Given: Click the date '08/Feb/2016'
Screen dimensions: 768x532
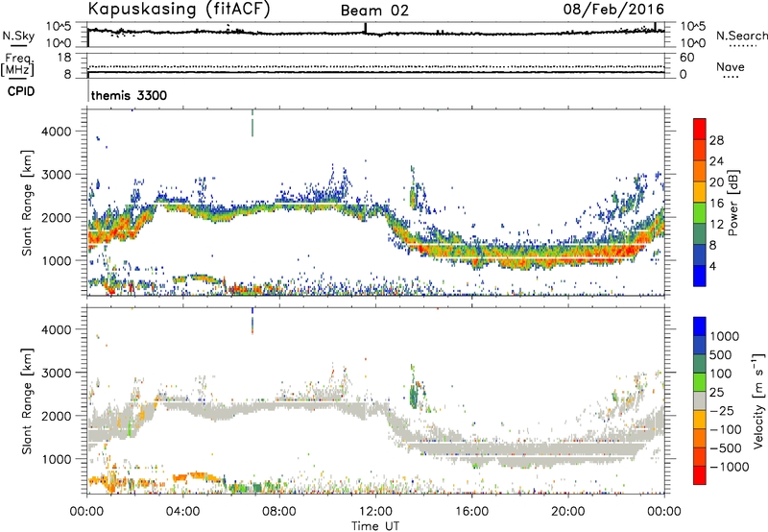Looking at the screenshot, I should click(x=613, y=10).
